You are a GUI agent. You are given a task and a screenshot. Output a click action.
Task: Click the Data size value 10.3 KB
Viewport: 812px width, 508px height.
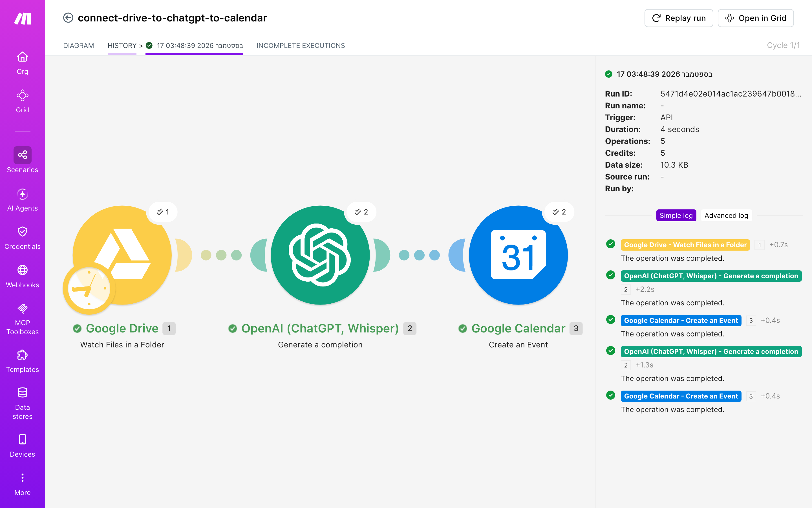674,165
